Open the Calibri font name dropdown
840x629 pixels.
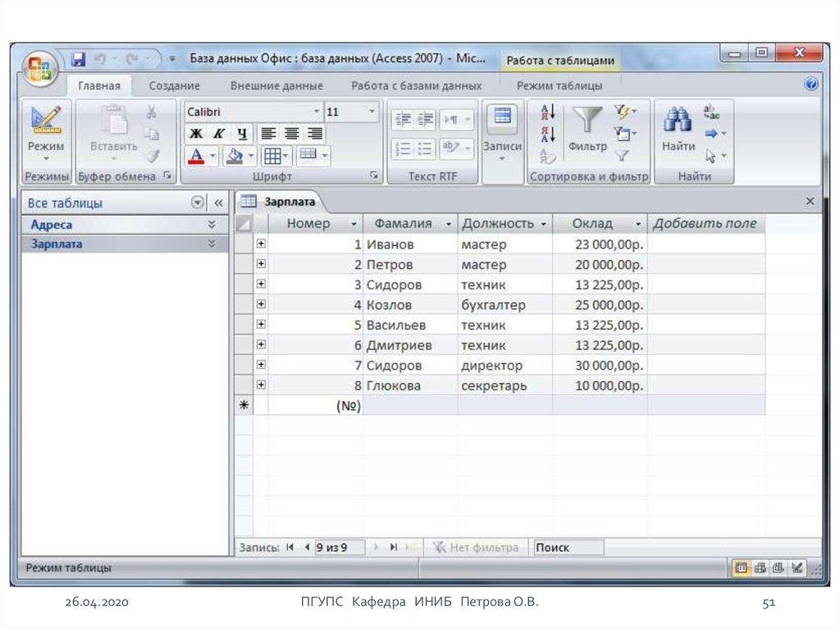[317, 112]
